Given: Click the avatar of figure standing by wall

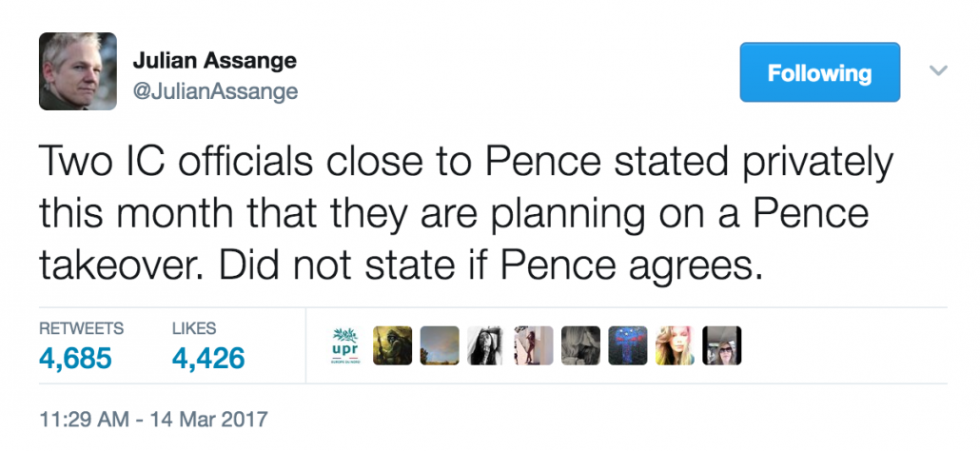Looking at the screenshot, I should pyautogui.click(x=534, y=345).
